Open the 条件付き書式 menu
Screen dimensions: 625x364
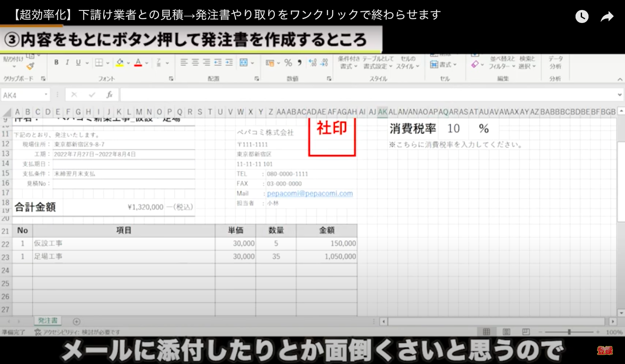[x=349, y=62]
